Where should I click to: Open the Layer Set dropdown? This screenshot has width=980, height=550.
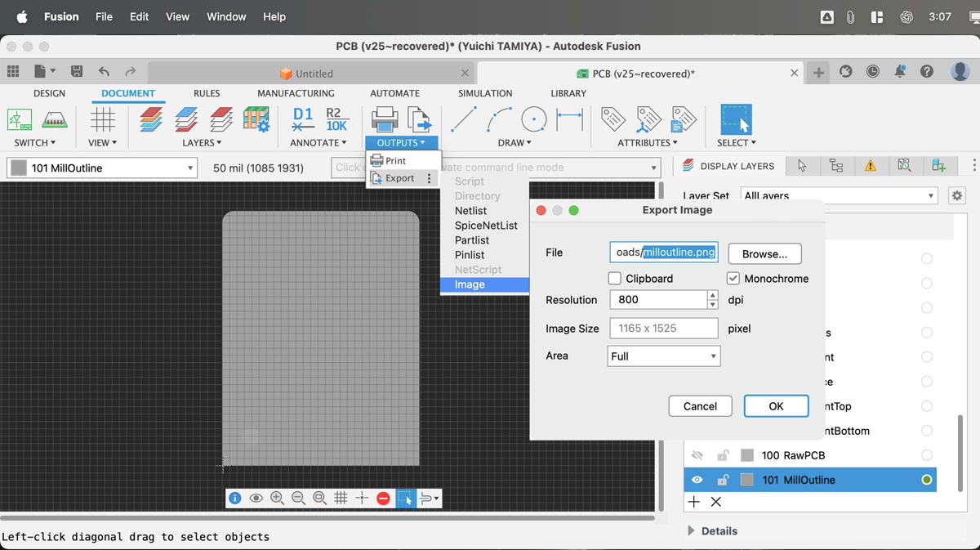(840, 196)
